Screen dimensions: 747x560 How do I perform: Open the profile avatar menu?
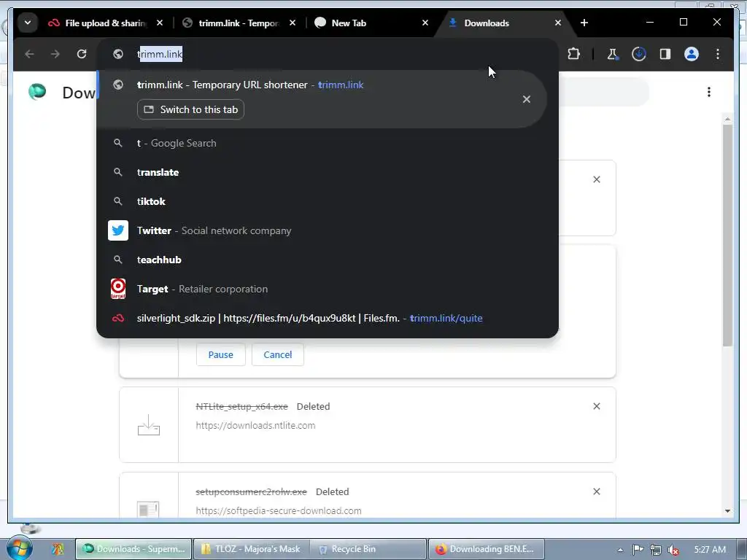click(x=692, y=54)
